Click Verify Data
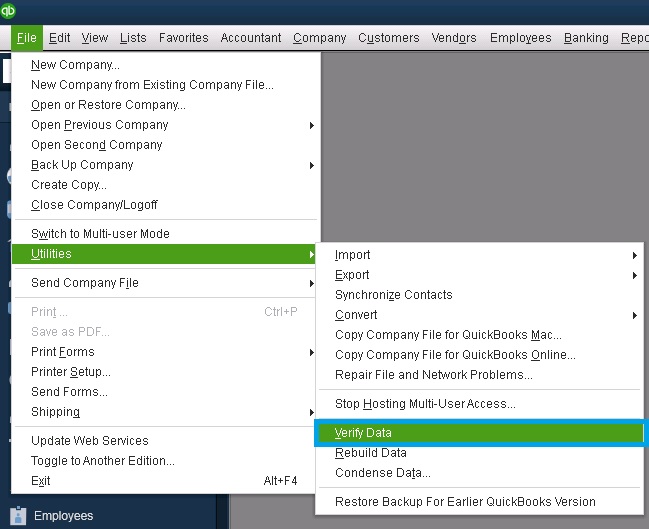This screenshot has height=529, width=649. (x=479, y=433)
